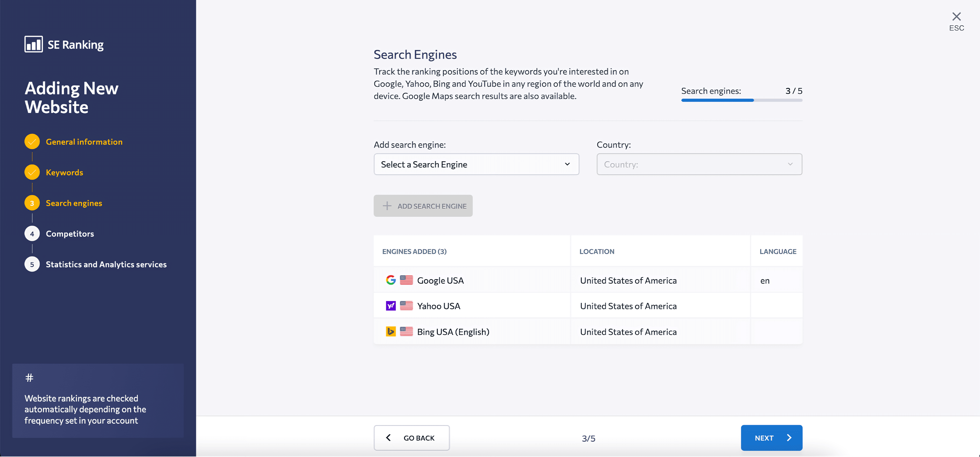Go to Keywords step

click(x=64, y=173)
